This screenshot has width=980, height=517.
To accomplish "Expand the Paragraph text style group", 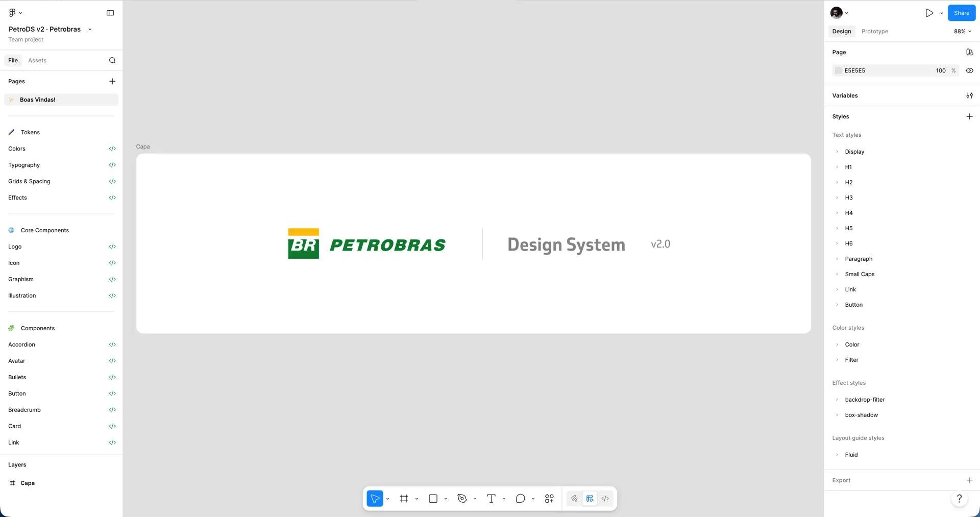I will click(837, 259).
